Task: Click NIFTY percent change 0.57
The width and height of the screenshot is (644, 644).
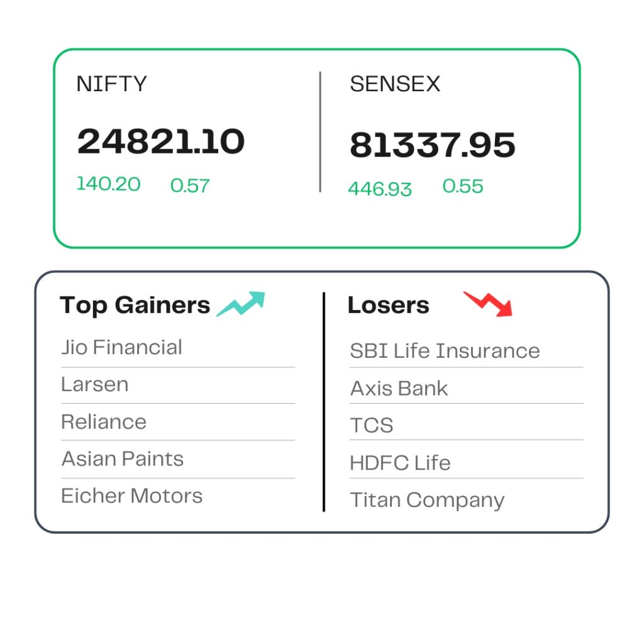Action: tap(190, 186)
